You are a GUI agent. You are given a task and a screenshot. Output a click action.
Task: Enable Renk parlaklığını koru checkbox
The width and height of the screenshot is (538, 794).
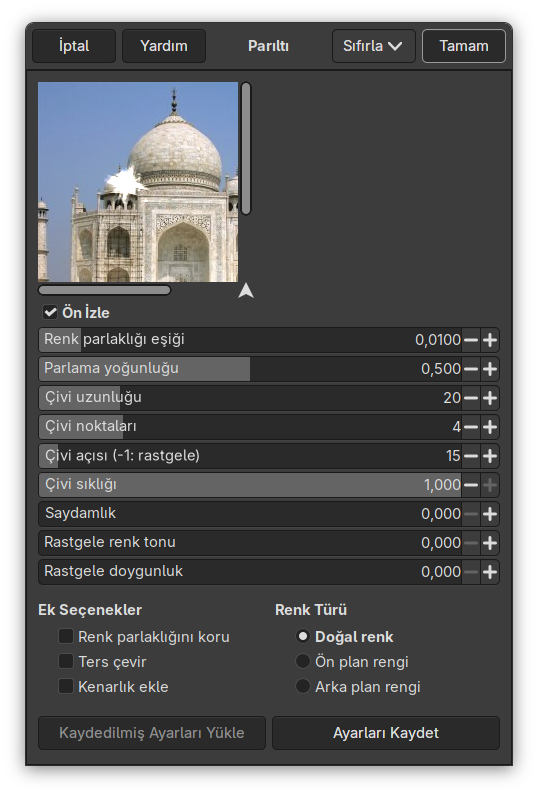[66, 636]
